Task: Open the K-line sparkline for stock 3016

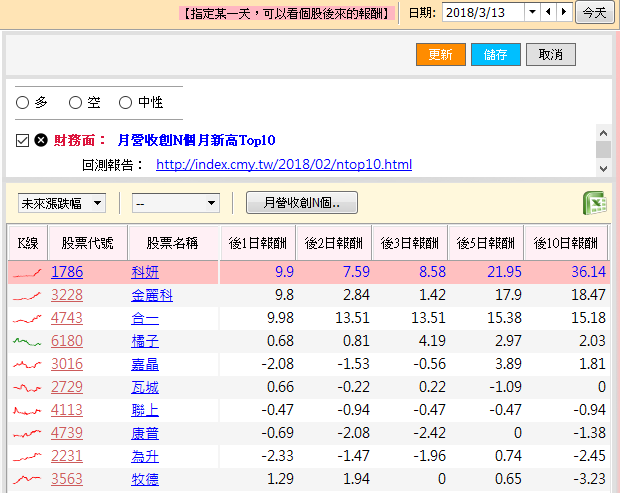Action: pyautogui.click(x=27, y=364)
